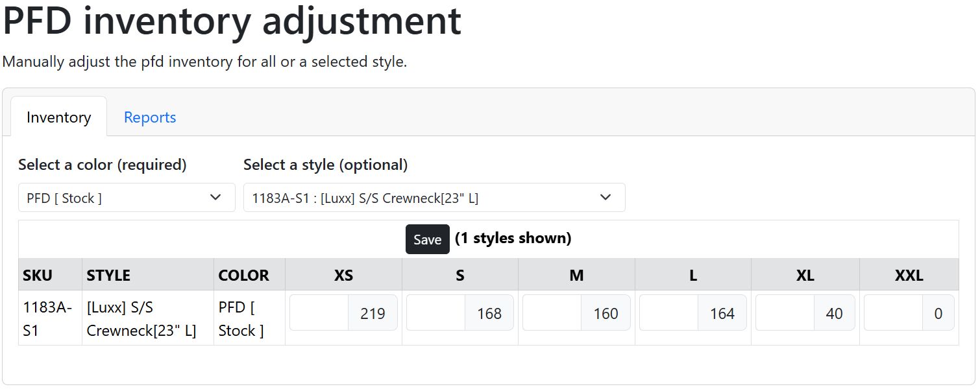This screenshot has height=389, width=980.
Task: Click the L quantity input showing 164
Action: tap(692, 312)
